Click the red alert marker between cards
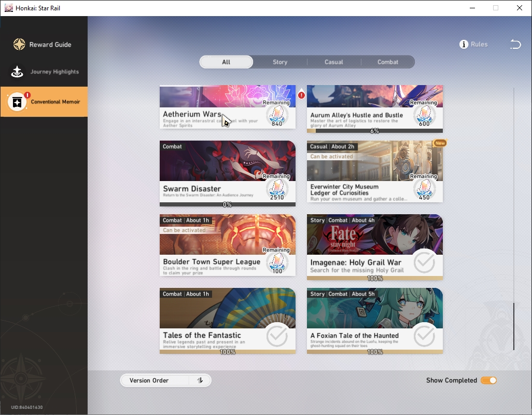Viewport: 532px width, 415px height. coord(301,95)
